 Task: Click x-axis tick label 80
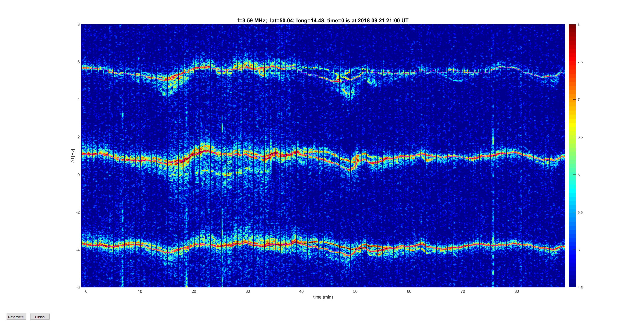point(517,291)
